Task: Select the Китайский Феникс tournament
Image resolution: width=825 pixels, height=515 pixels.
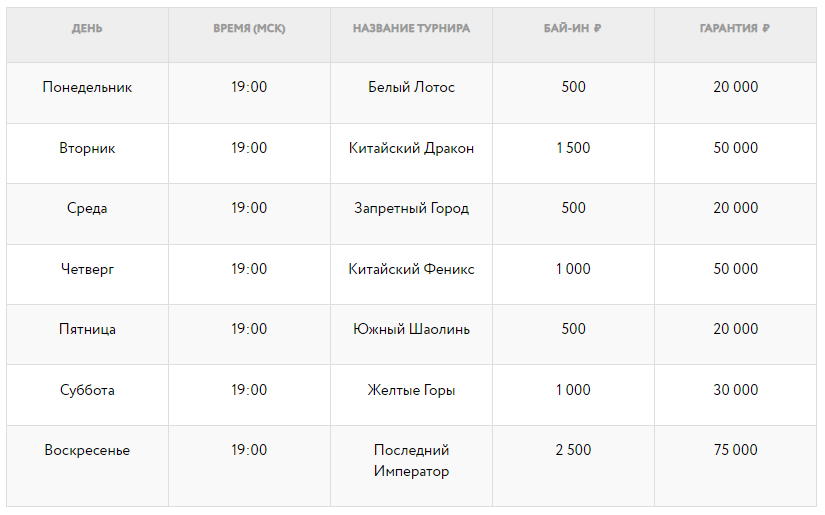Action: tap(411, 269)
